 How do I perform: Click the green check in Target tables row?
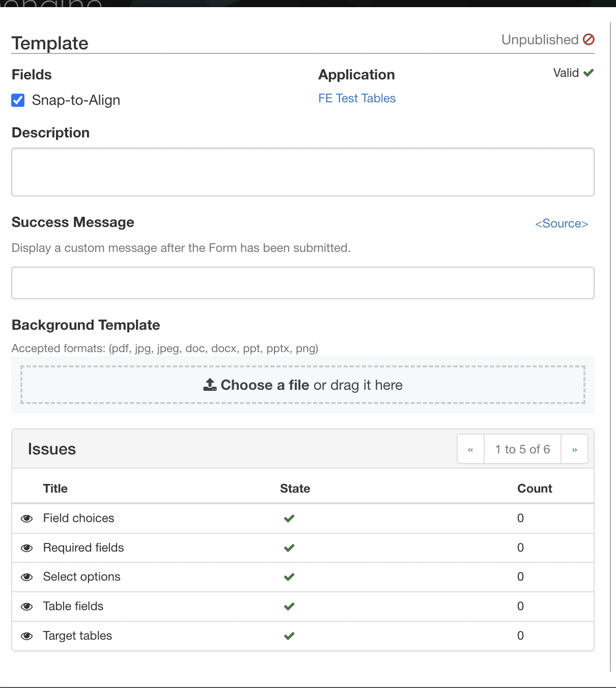point(289,636)
